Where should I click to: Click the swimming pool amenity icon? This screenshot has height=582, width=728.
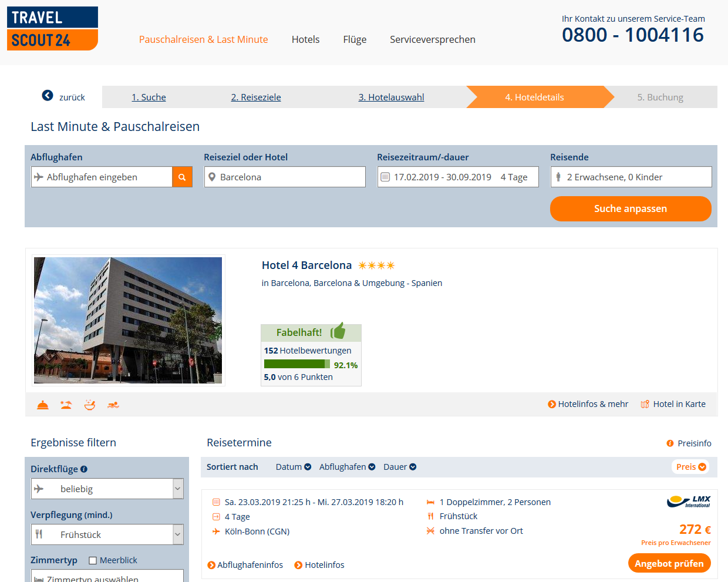point(113,405)
